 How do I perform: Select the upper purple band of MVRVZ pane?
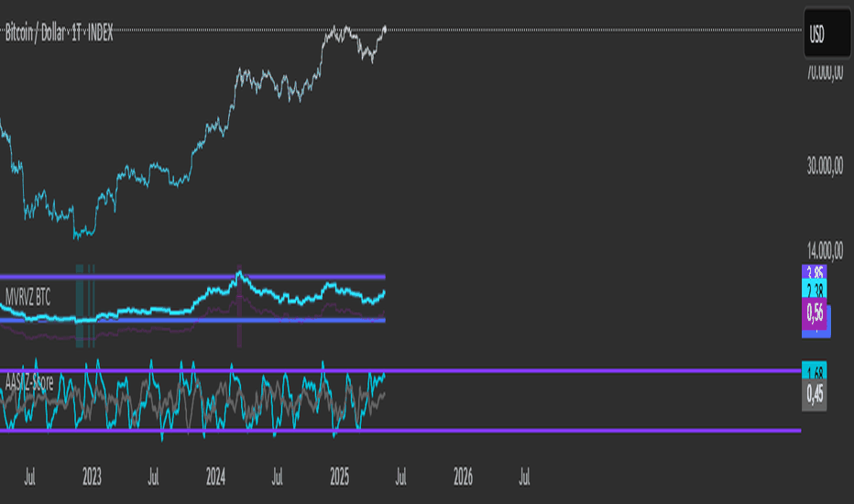192,277
